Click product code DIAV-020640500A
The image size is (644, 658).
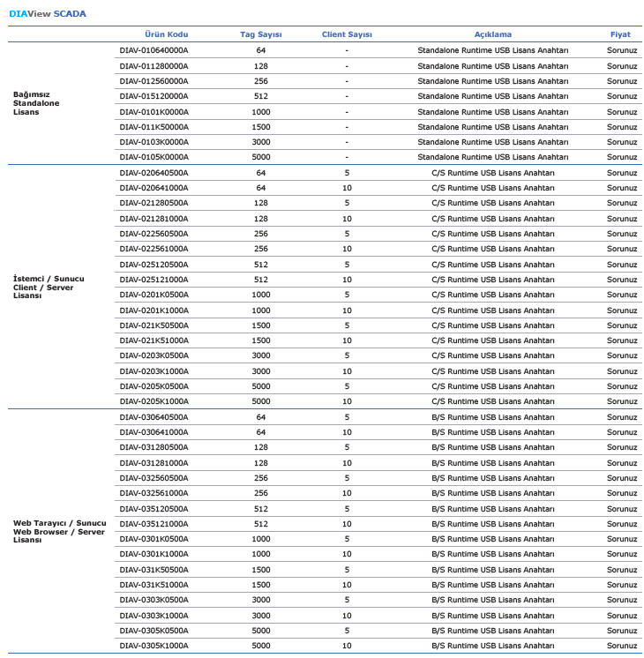[x=154, y=173]
